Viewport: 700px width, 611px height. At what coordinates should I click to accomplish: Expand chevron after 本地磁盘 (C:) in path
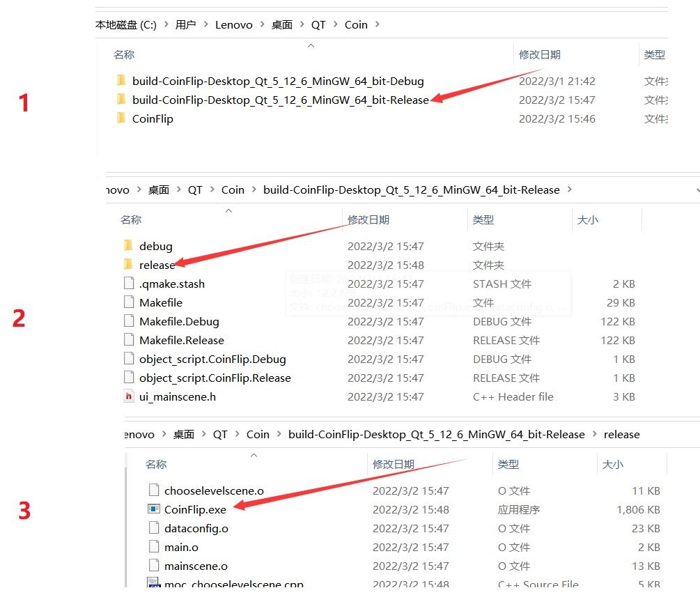pyautogui.click(x=166, y=24)
